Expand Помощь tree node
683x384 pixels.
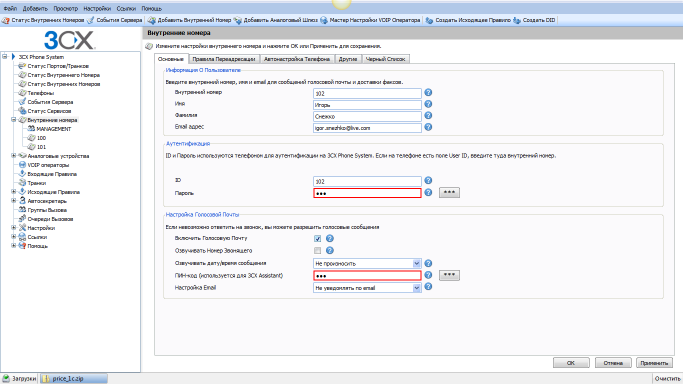pos(14,246)
